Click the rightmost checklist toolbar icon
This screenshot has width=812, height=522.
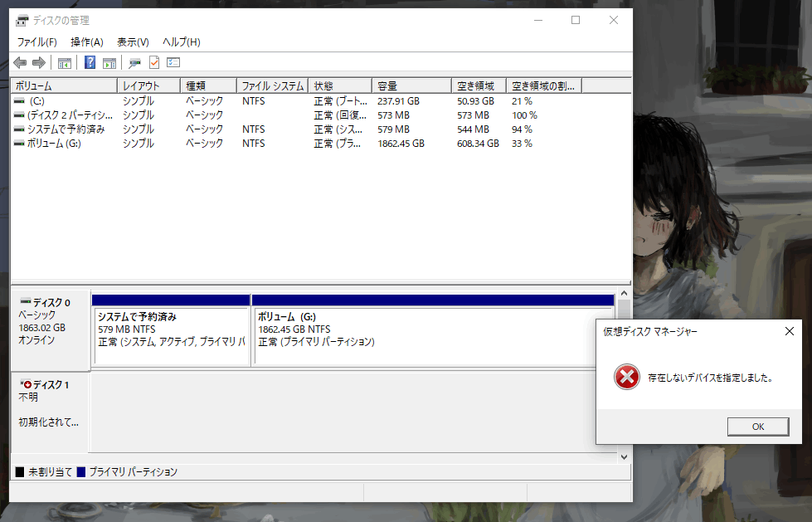coord(173,62)
